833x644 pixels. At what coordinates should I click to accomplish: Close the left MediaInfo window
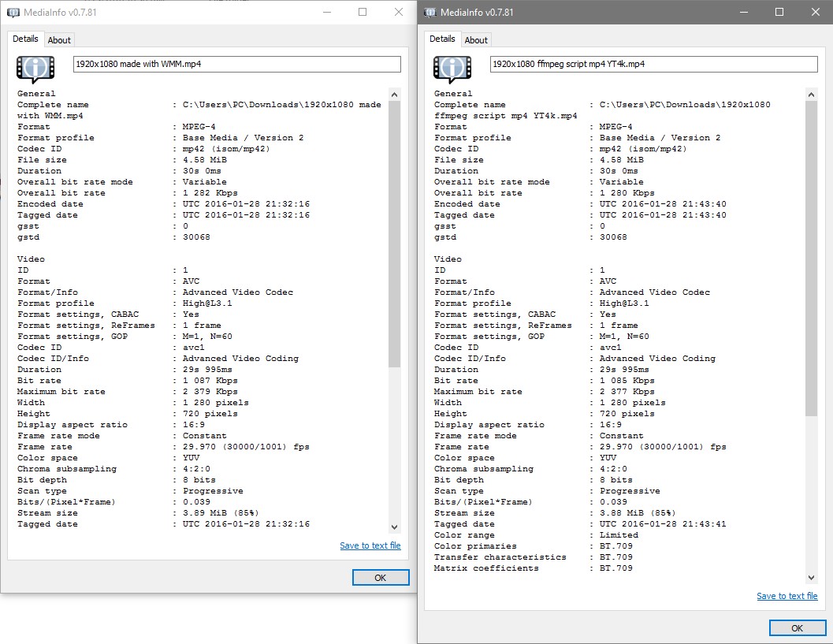coord(399,13)
